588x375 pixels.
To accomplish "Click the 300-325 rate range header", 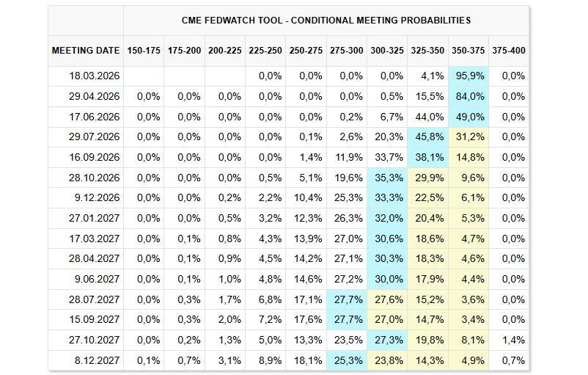I will (387, 51).
